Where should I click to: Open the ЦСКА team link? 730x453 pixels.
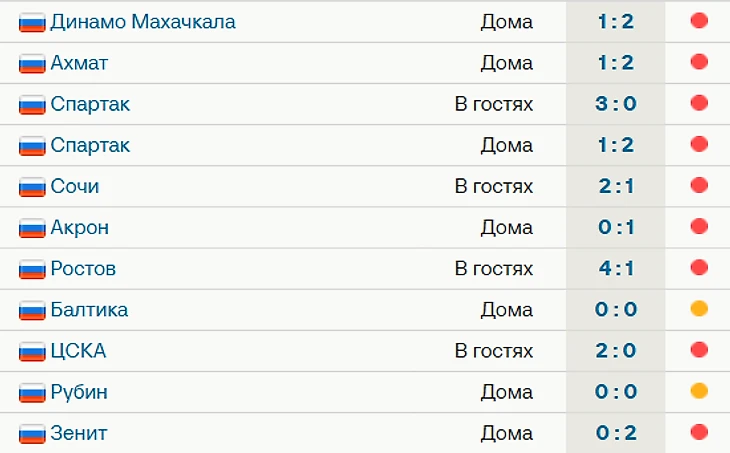coord(78,352)
